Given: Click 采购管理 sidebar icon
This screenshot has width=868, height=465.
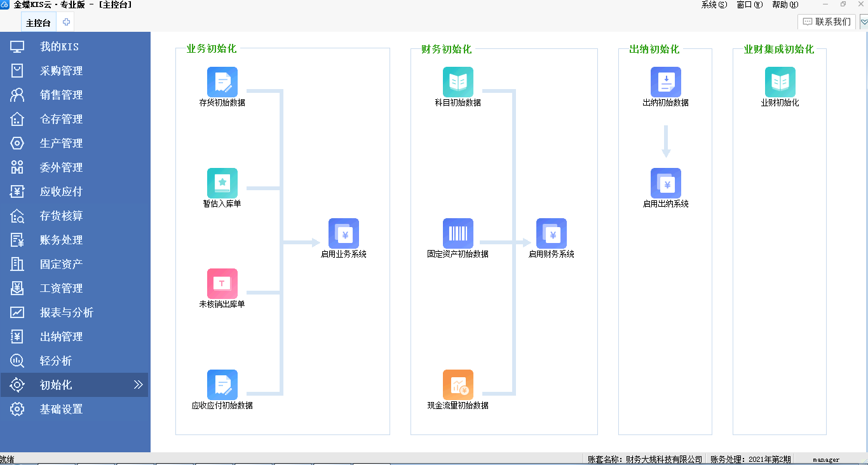Looking at the screenshot, I should click(x=17, y=71).
